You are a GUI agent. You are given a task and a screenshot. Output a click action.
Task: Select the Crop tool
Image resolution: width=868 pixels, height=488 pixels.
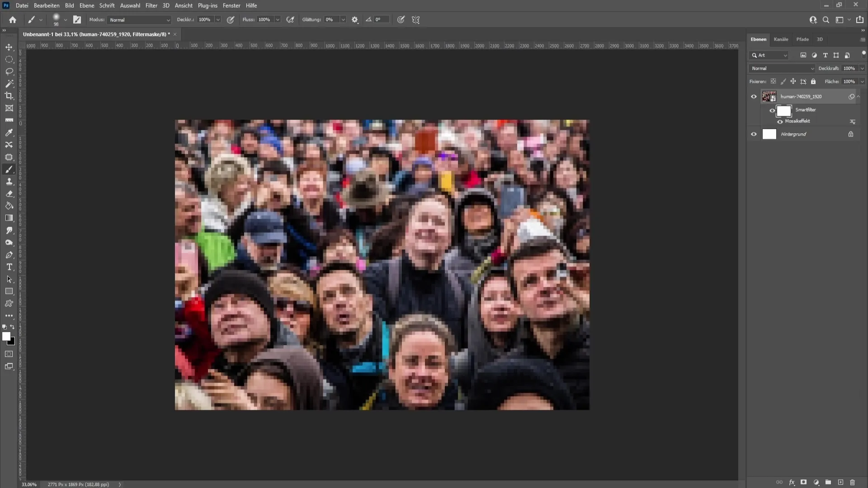(9, 95)
